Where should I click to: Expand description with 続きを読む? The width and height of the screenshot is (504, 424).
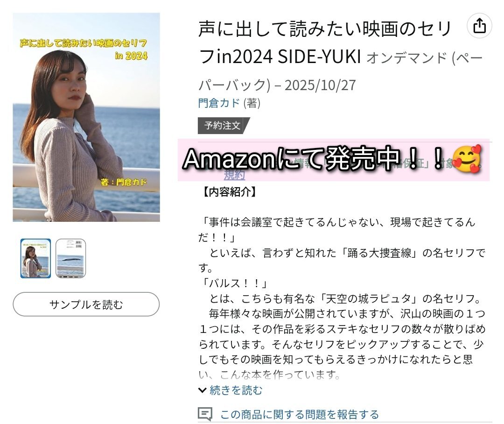point(236,390)
